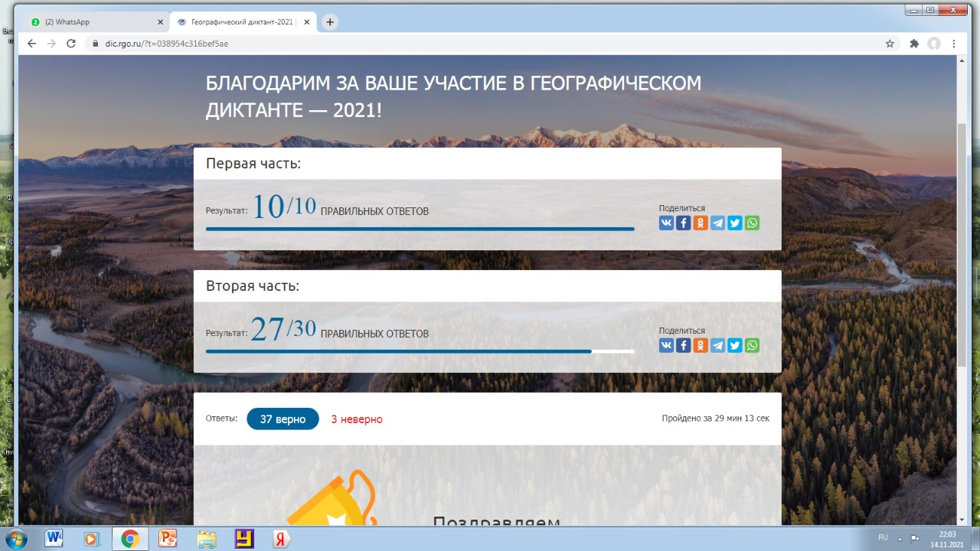Open the Chrome three-dot menu
This screenshot has height=551, width=980.
click(954, 44)
